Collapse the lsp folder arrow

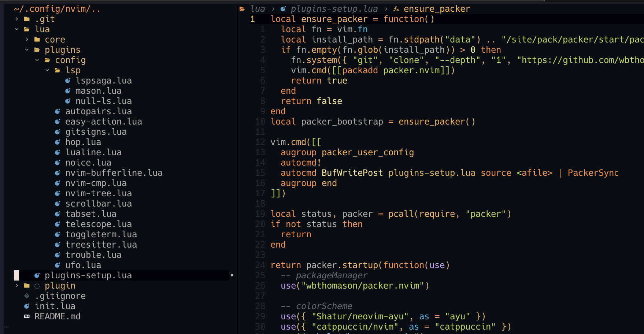48,70
